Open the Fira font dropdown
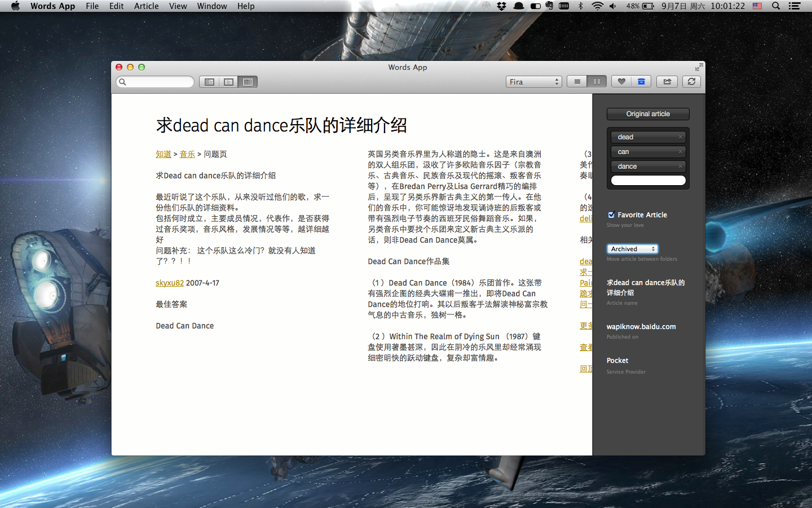 point(533,82)
